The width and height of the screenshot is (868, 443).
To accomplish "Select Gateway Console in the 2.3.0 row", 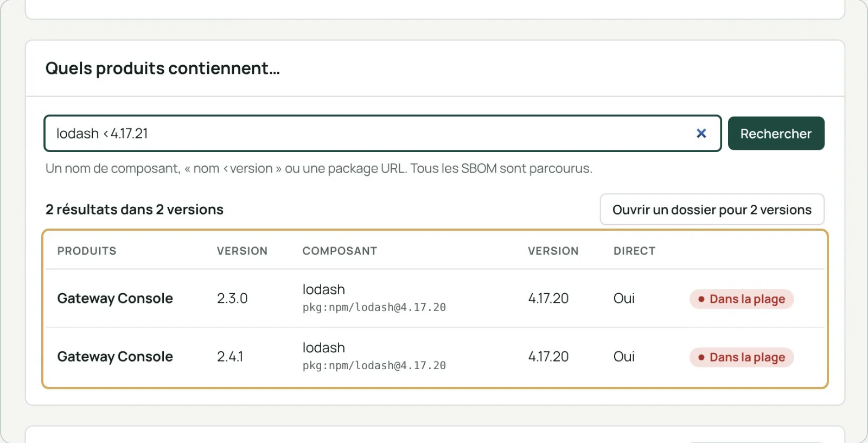I will (x=115, y=299).
